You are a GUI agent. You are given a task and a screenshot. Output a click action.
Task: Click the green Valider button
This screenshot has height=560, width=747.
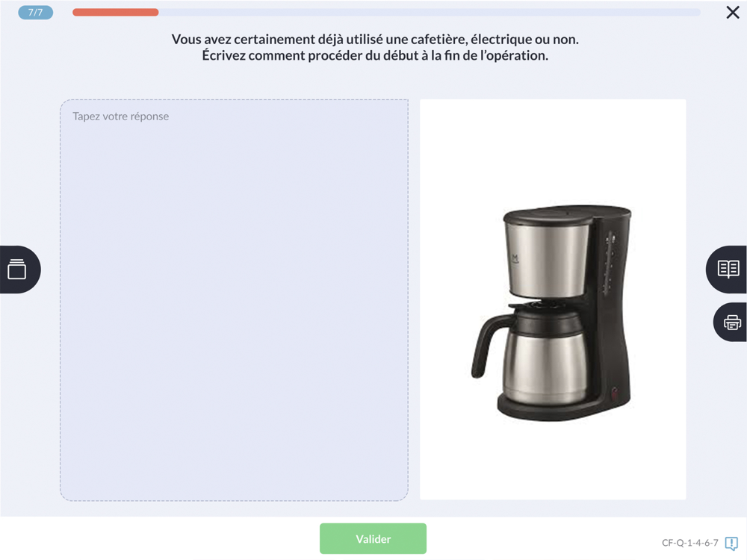(x=373, y=538)
